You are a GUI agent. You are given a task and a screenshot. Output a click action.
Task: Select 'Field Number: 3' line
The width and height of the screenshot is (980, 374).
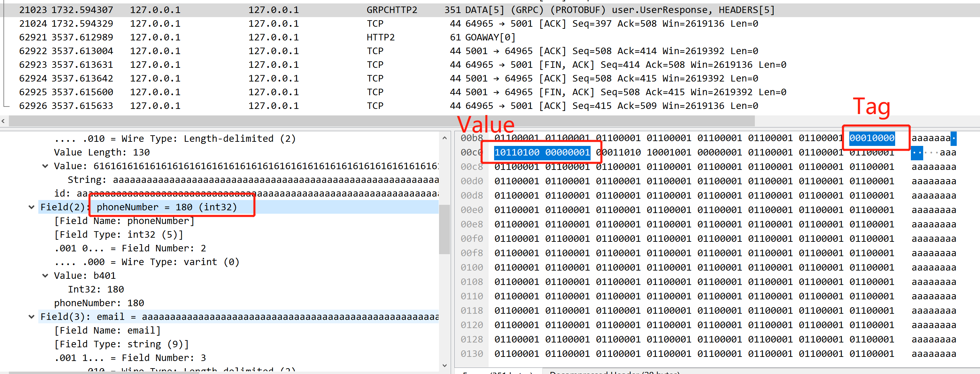click(130, 358)
